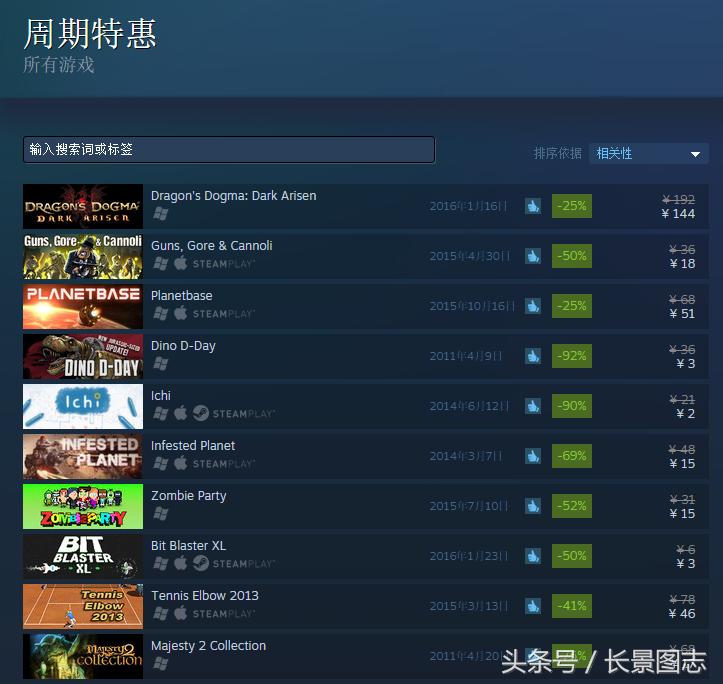723x684 pixels.
Task: Click the Majesty 2 Collection title link
Action: click(208, 646)
